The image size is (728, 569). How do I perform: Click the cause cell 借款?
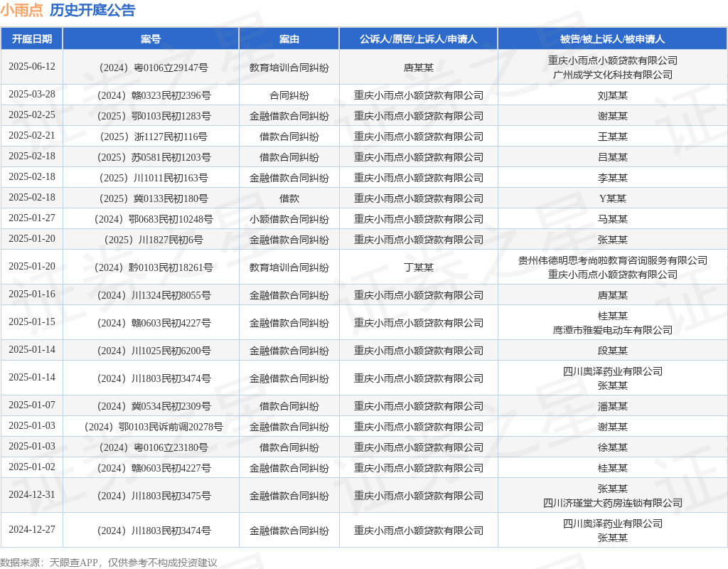point(289,199)
